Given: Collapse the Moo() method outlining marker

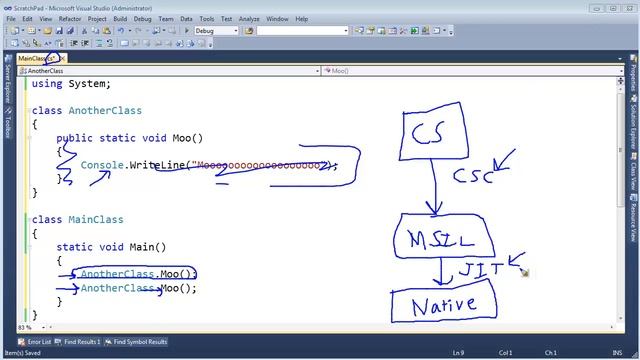Looking at the screenshot, I should 29,138.
